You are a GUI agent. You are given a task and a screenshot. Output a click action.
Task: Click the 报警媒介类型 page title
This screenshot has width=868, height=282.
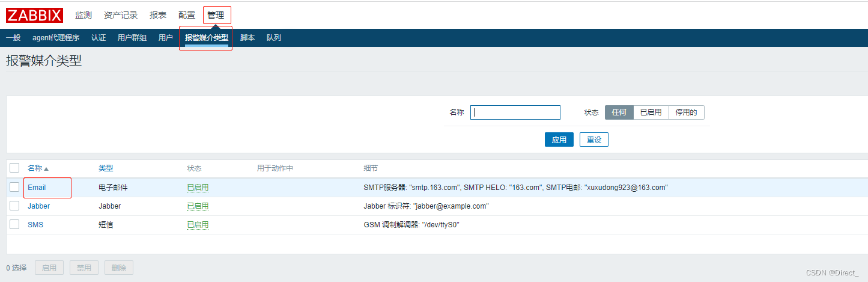tap(43, 61)
